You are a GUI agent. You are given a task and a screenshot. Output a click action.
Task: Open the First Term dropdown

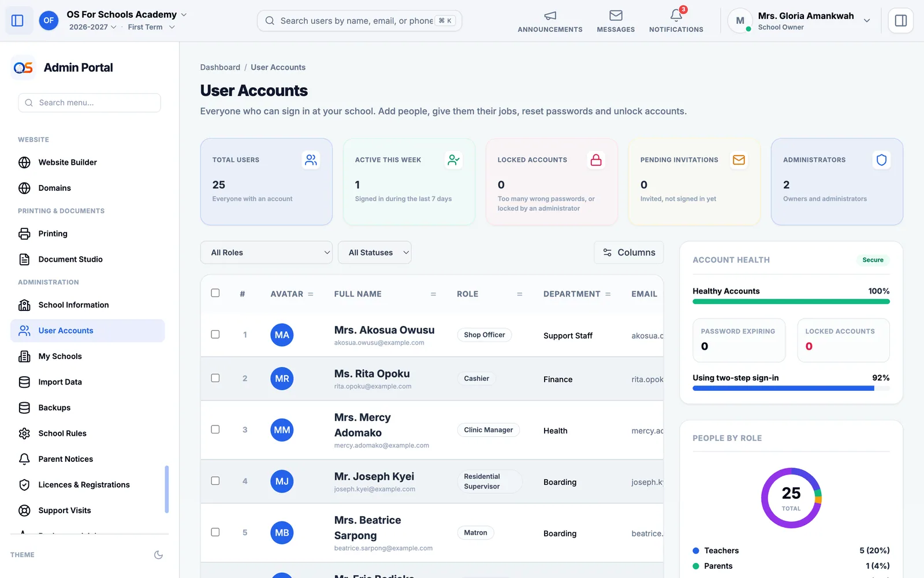151,27
